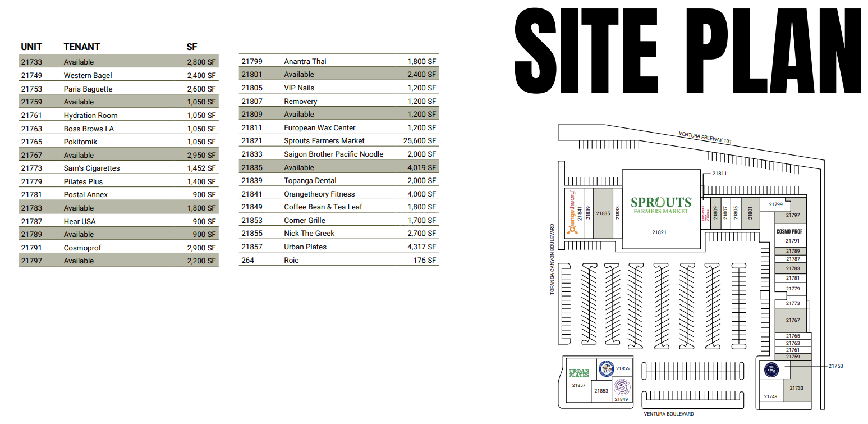Viewport: 868px width, 424px height.
Task: Select the 4,000 SF value
Action: pyautogui.click(x=422, y=194)
